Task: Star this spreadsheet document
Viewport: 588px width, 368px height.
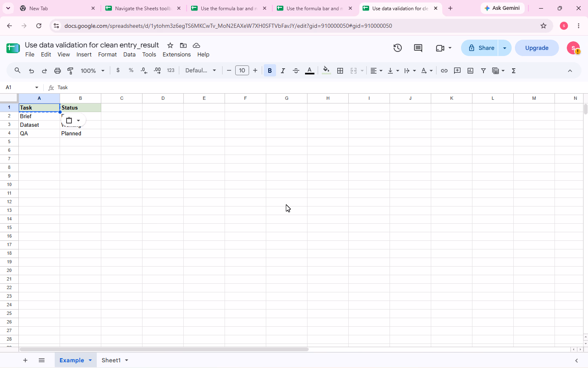Action: pyautogui.click(x=170, y=45)
